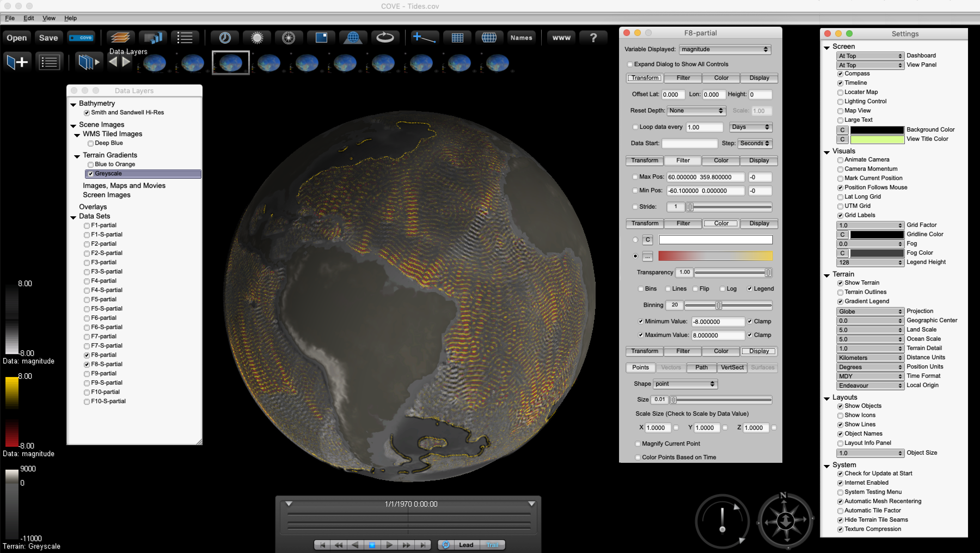
Task: Click the red-yellow gradient color bar
Action: click(x=715, y=256)
